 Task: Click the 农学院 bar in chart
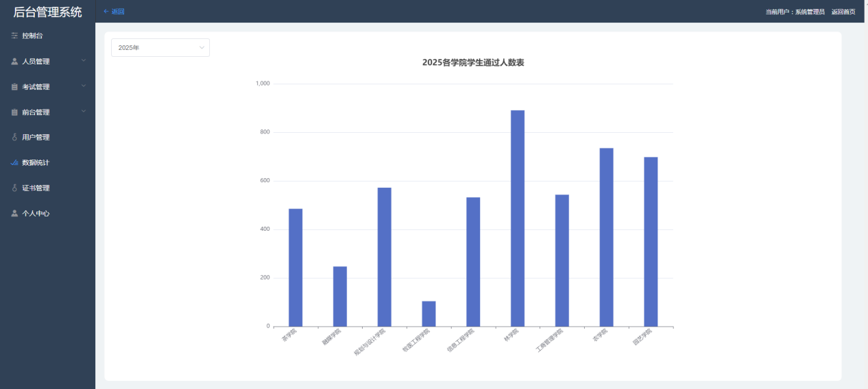coord(606,237)
